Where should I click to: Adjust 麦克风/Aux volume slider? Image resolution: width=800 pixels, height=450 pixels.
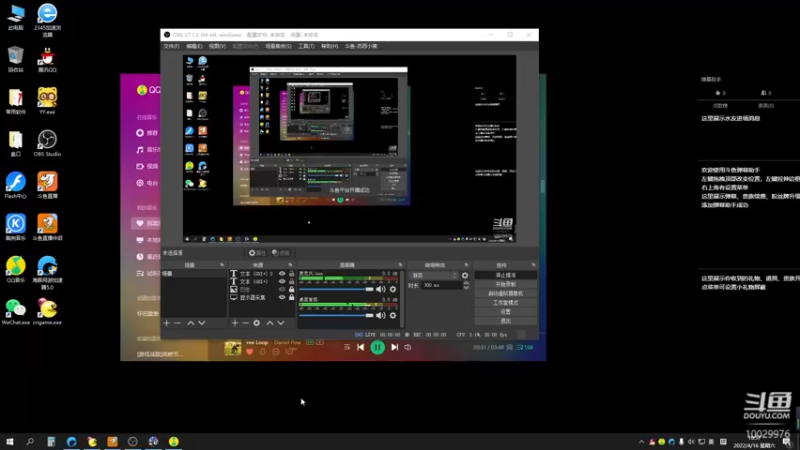[x=337, y=289]
